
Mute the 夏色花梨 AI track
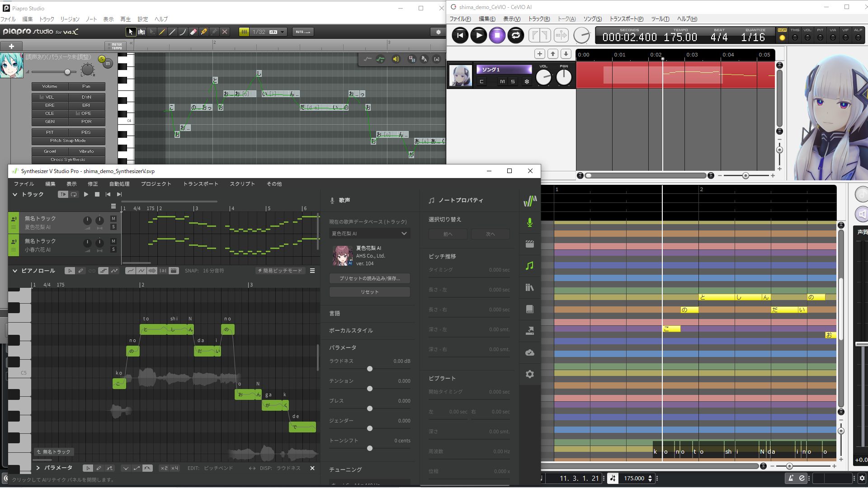click(x=113, y=219)
